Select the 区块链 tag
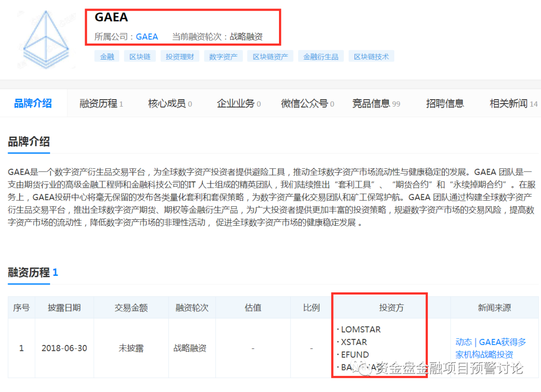This screenshot has height=392, width=541. [140, 57]
